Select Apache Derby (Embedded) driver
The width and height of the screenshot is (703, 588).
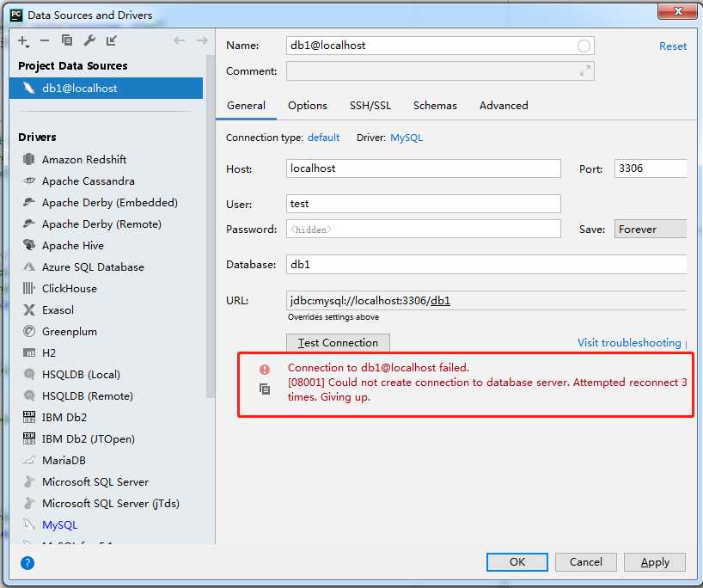click(x=100, y=203)
